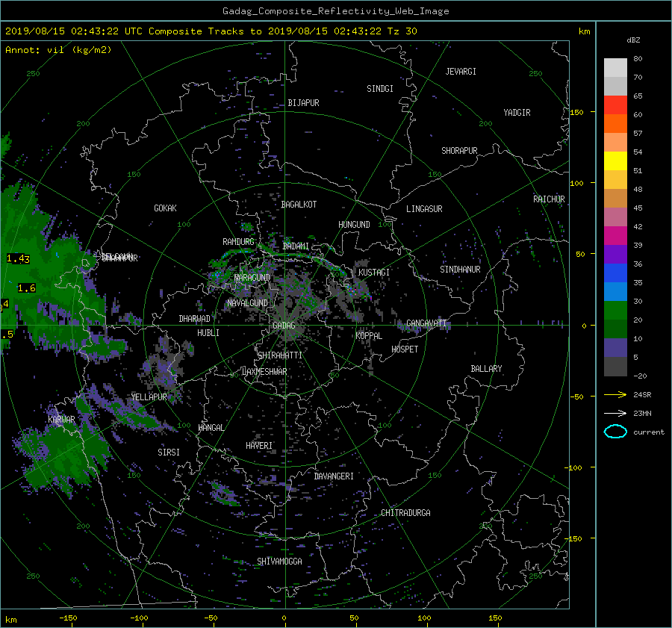Screen dimensions: 672x628
Task: Pick the red 60 dBZ color swatch
Action: (x=615, y=105)
